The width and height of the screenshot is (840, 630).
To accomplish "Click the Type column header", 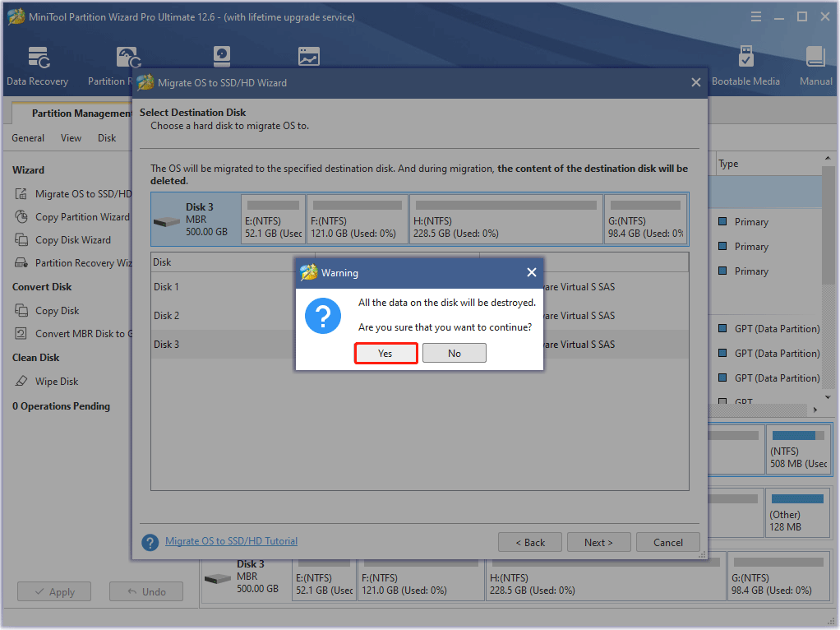I will (x=768, y=164).
